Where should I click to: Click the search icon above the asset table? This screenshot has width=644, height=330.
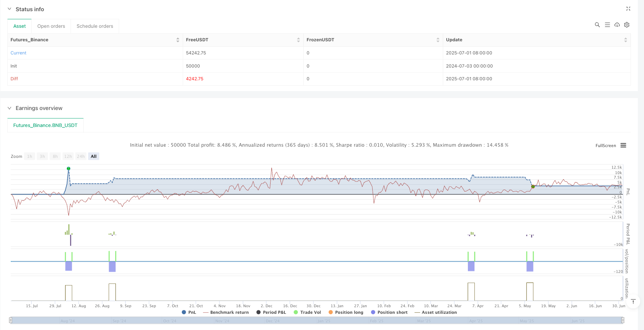click(x=597, y=25)
